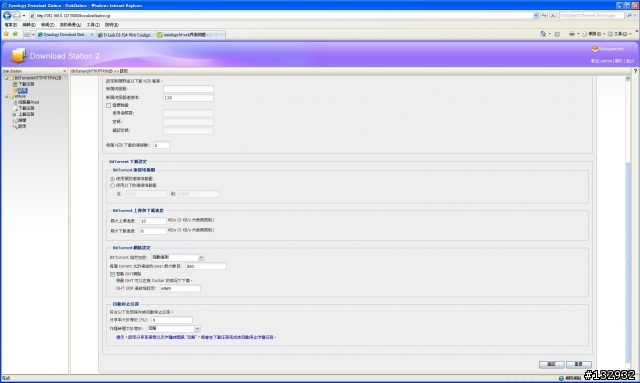
Task: Click the logout link in header
Action: coord(630,61)
